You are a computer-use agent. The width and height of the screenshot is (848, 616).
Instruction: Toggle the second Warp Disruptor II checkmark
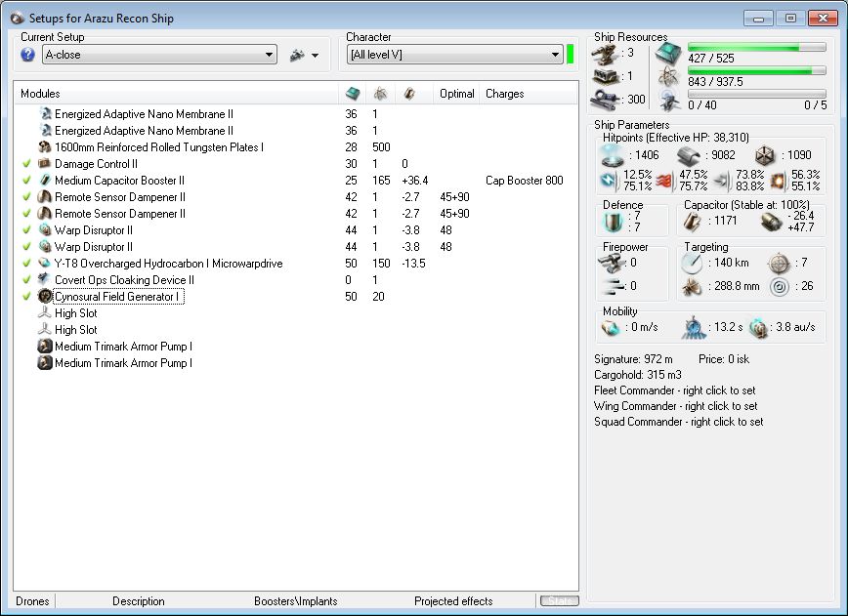[26, 247]
